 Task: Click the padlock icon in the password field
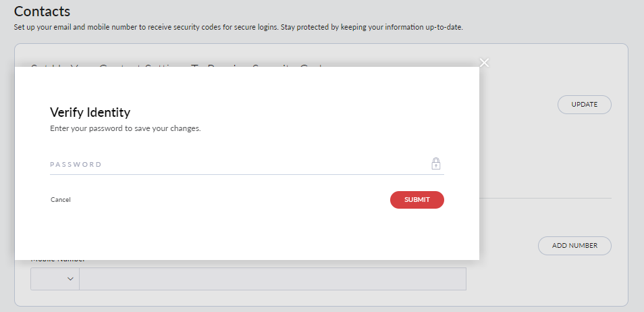tap(436, 163)
